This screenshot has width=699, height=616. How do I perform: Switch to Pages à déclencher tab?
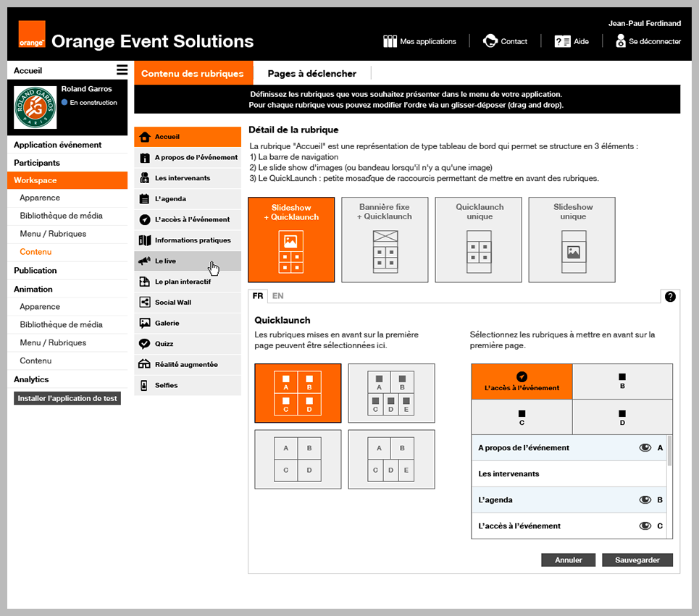tap(311, 74)
